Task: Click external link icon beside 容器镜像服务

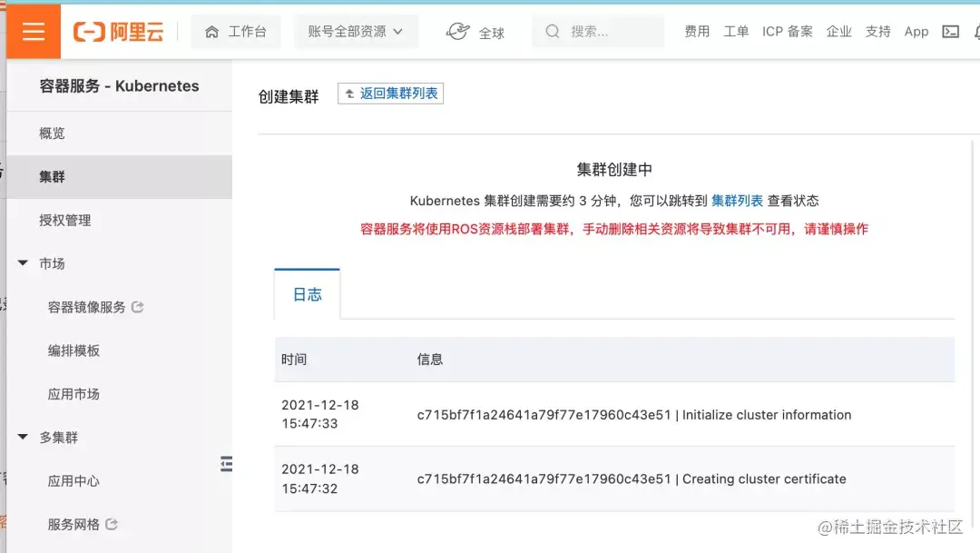Action: pos(138,307)
